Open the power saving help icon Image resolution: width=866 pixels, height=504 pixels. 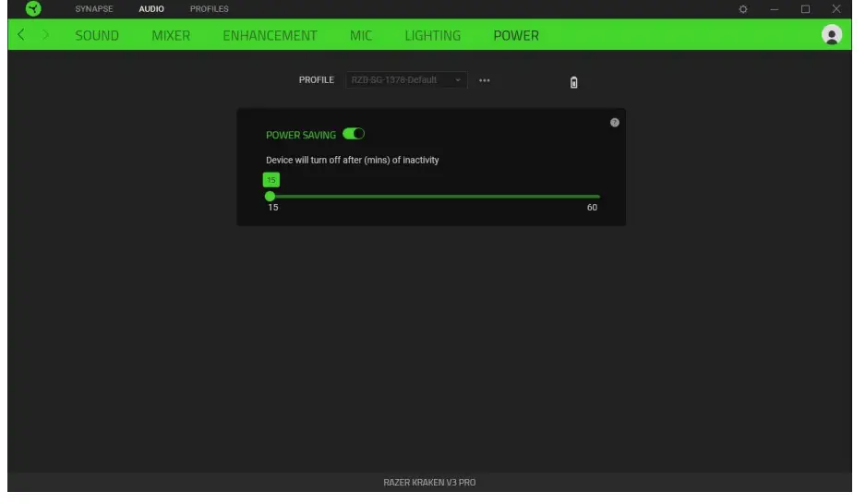click(x=614, y=123)
